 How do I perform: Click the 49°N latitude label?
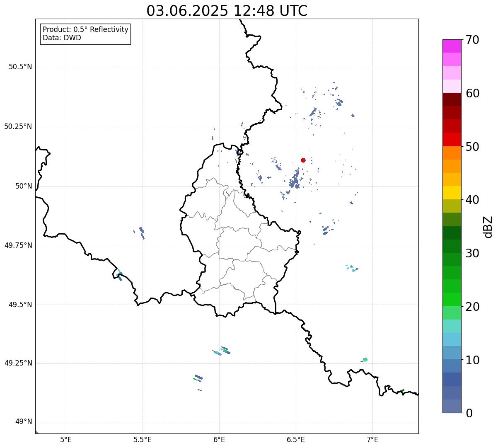coord(24,421)
